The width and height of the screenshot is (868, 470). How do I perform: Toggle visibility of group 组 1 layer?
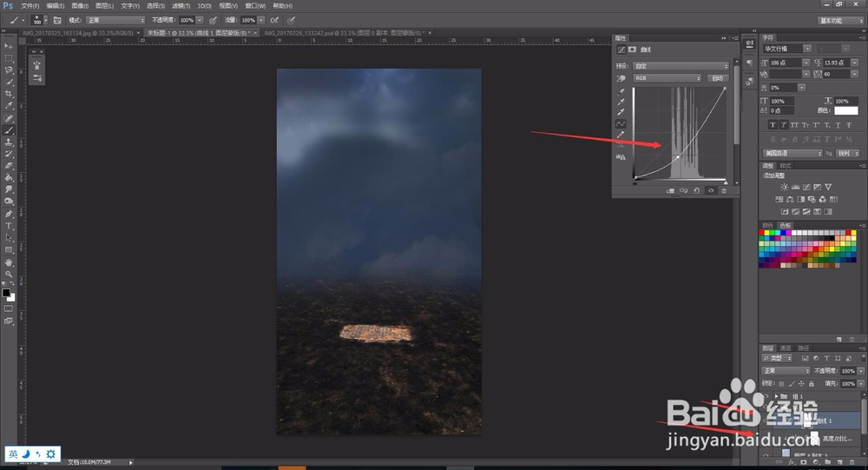tap(766, 396)
